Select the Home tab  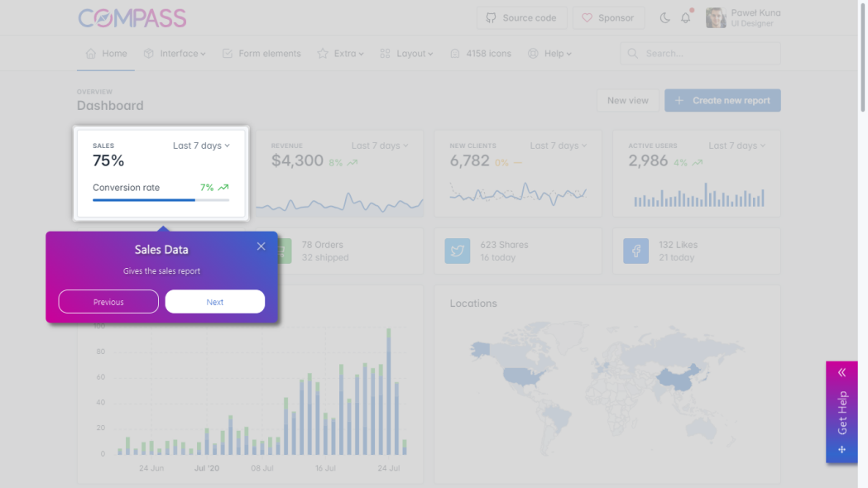click(x=106, y=53)
